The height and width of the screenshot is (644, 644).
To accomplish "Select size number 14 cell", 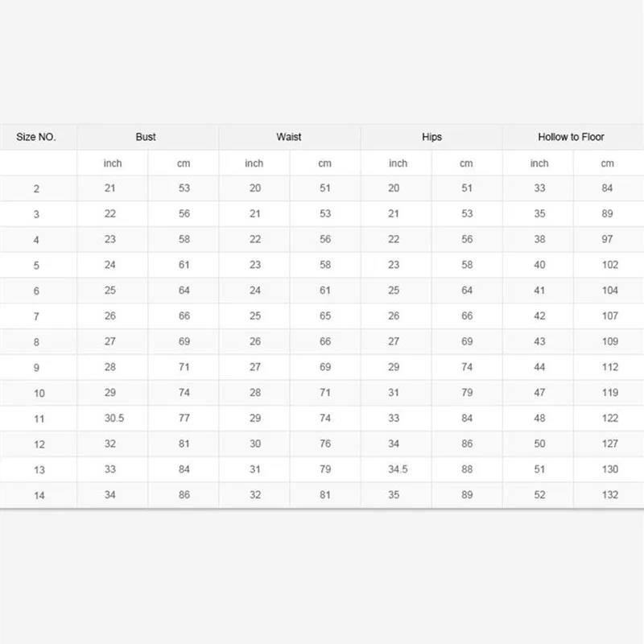I will [39, 495].
